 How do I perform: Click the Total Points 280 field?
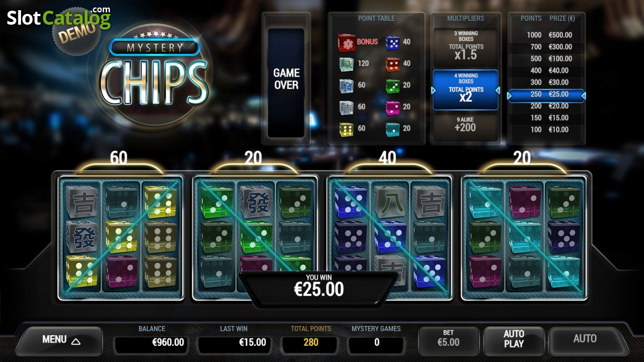(x=311, y=342)
